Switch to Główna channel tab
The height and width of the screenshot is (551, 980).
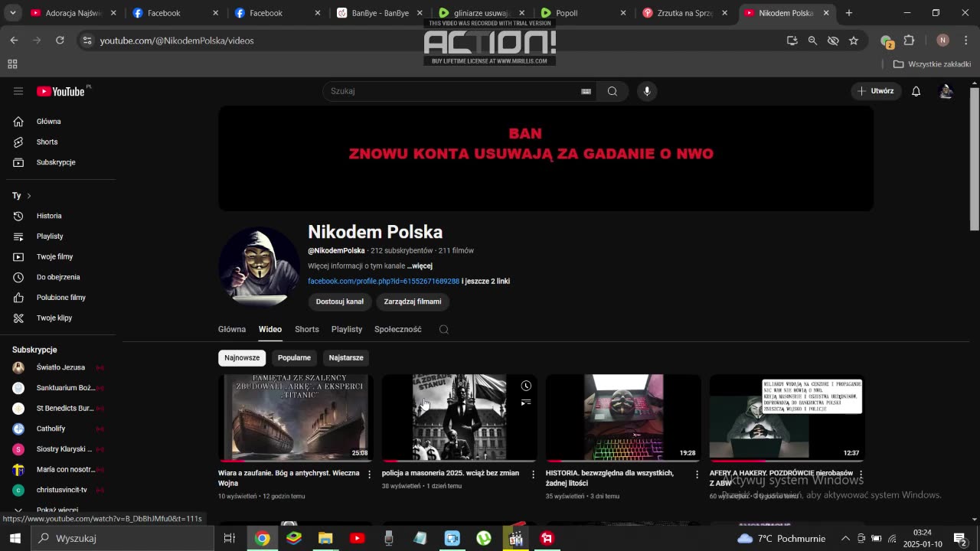coord(232,329)
